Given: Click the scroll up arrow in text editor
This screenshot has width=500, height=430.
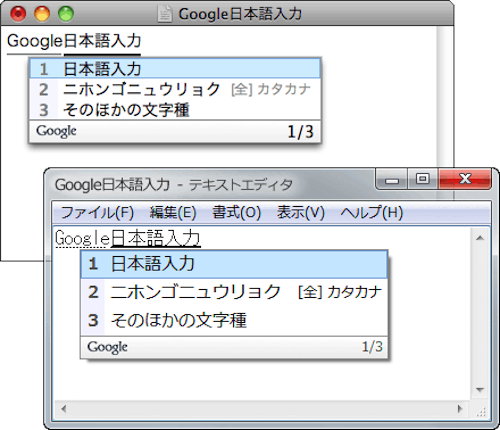Looking at the screenshot, I should coord(480,238).
